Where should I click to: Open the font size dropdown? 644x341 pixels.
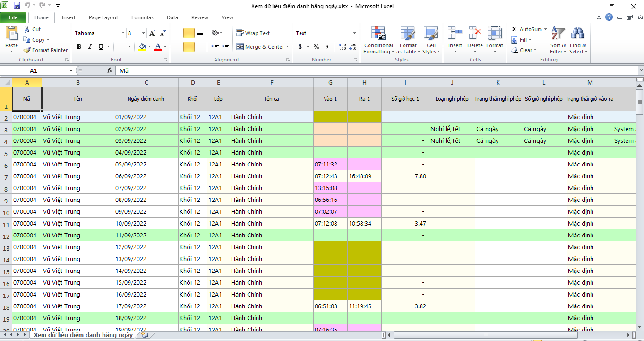(143, 33)
